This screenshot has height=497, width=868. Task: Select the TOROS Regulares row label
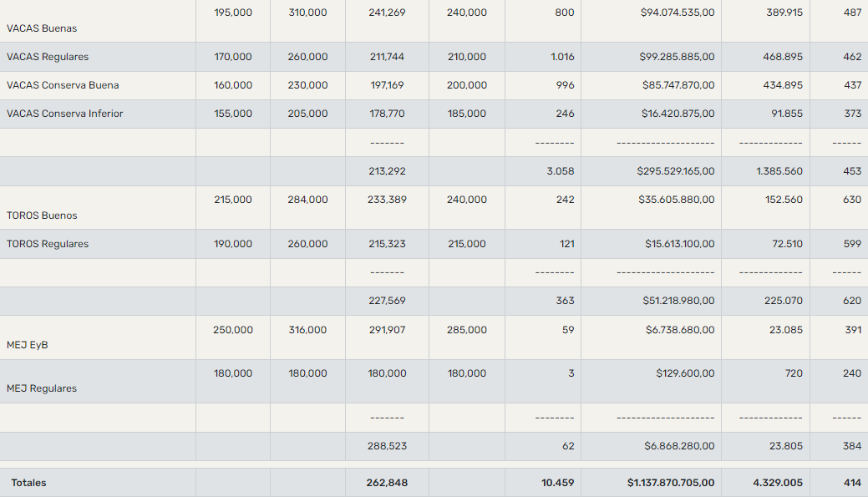coord(48,244)
